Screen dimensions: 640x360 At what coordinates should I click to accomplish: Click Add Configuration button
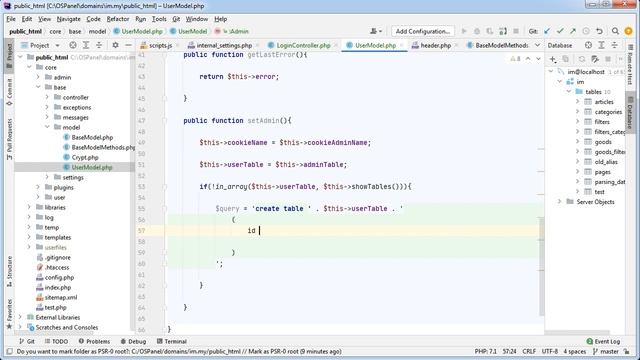pyautogui.click(x=422, y=31)
